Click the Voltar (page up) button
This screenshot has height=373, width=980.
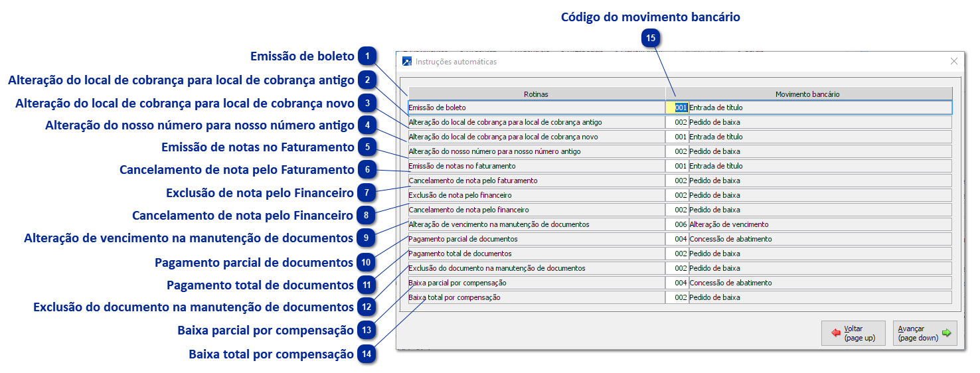point(853,333)
